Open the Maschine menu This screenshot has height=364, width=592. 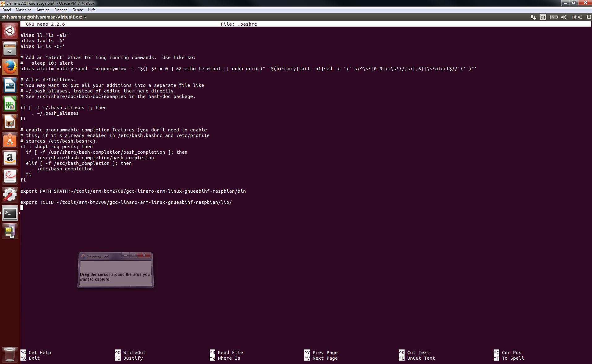tap(24, 10)
